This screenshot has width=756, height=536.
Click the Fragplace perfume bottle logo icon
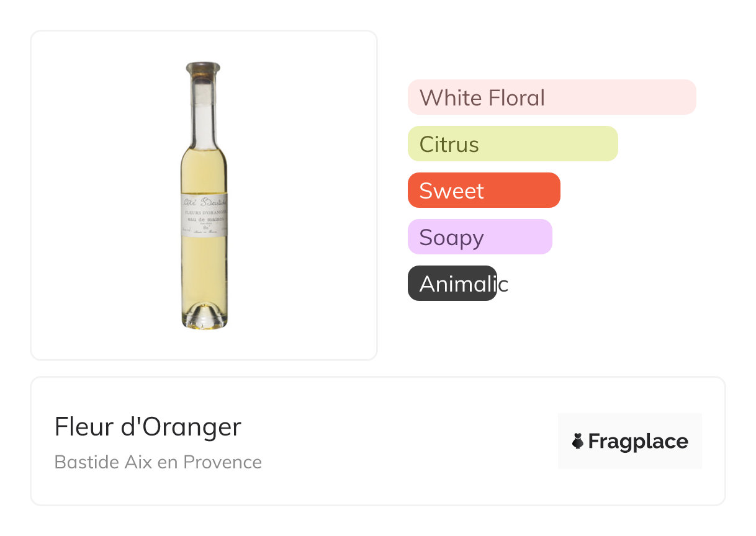tap(578, 441)
